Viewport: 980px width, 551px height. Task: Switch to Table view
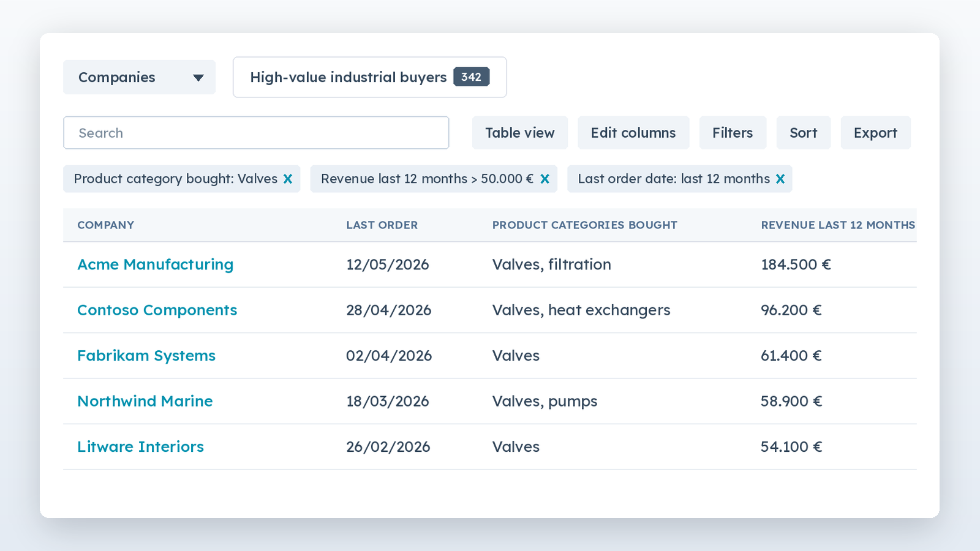tap(519, 133)
